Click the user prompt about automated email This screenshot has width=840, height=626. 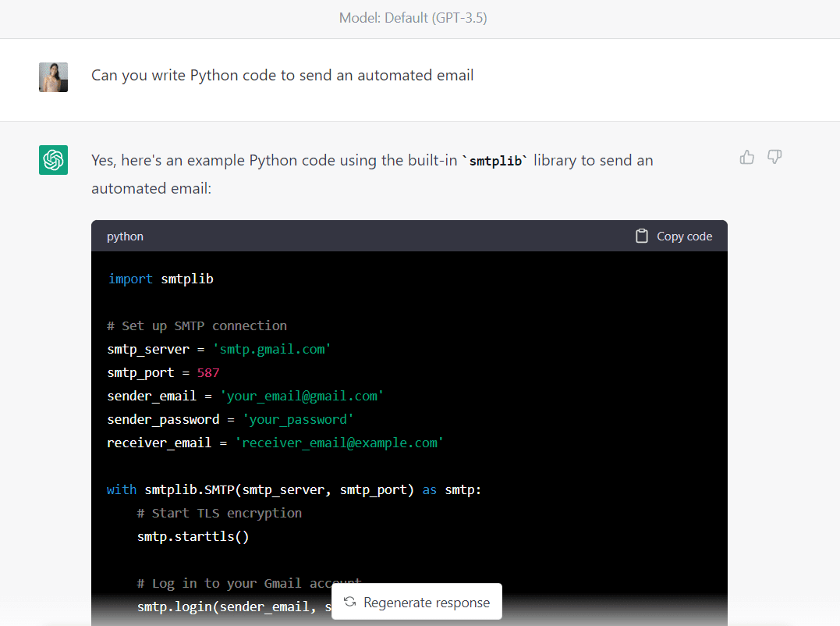tap(282, 76)
